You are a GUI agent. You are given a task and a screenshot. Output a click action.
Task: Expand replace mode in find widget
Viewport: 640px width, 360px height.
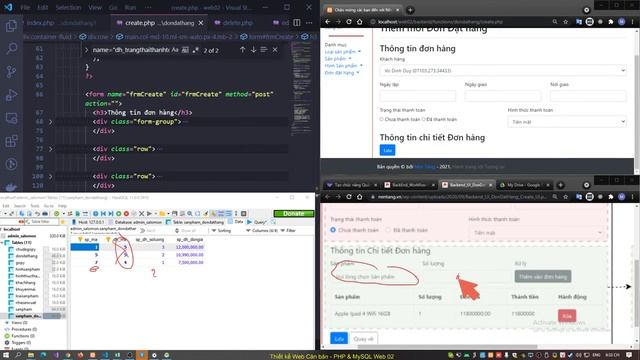pos(87,50)
